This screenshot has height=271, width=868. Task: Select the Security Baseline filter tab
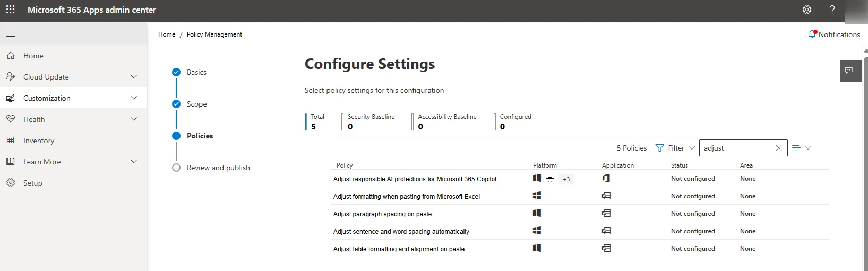(369, 121)
